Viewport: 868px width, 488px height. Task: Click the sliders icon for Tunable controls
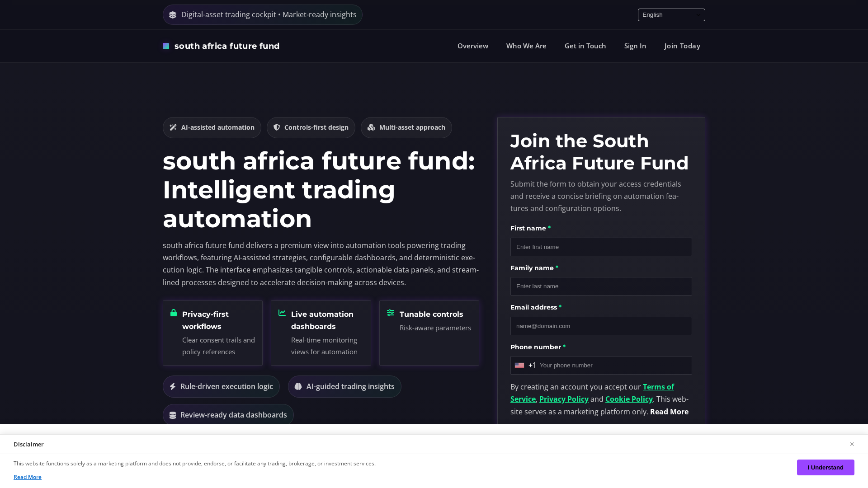point(391,313)
